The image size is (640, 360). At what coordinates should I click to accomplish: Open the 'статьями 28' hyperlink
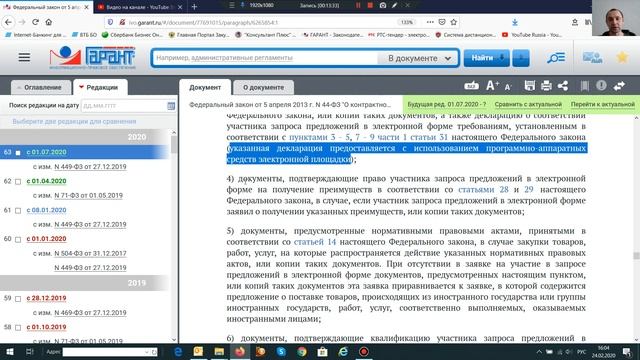[483, 189]
